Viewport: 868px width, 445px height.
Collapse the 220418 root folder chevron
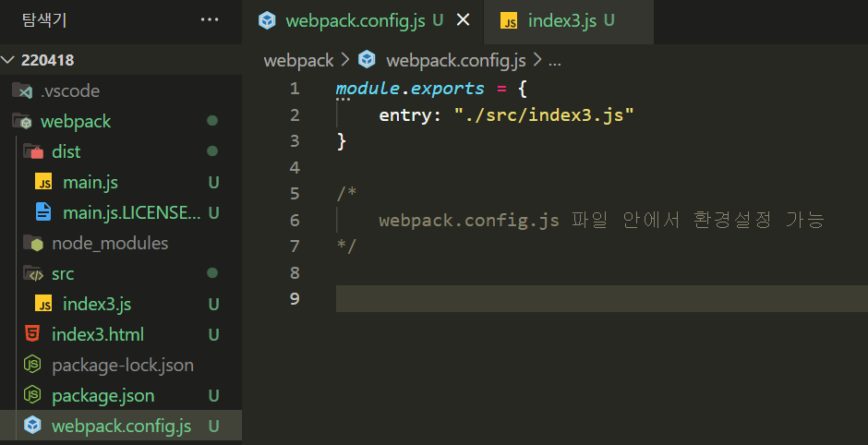[x=7, y=60]
